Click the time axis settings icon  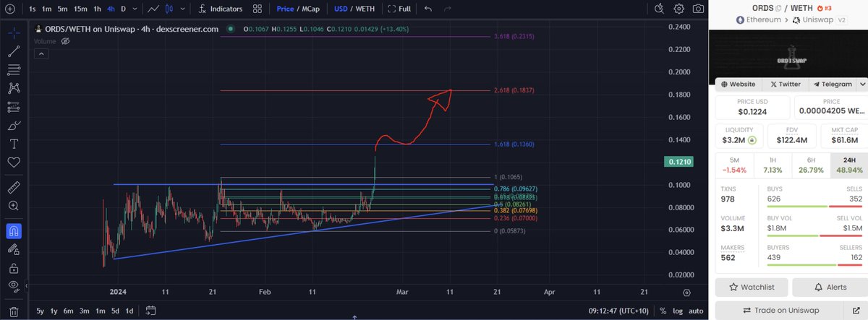point(686,293)
